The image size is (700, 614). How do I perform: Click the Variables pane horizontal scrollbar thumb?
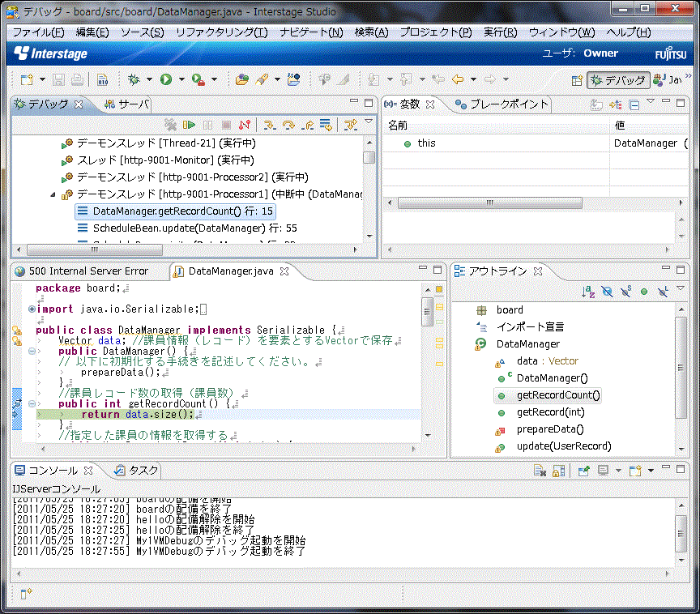(x=489, y=203)
